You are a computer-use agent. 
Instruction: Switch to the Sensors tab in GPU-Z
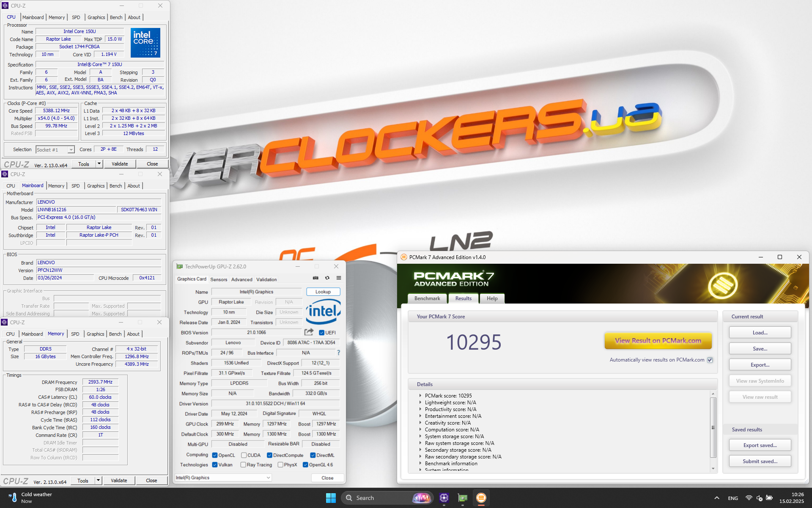click(x=219, y=279)
